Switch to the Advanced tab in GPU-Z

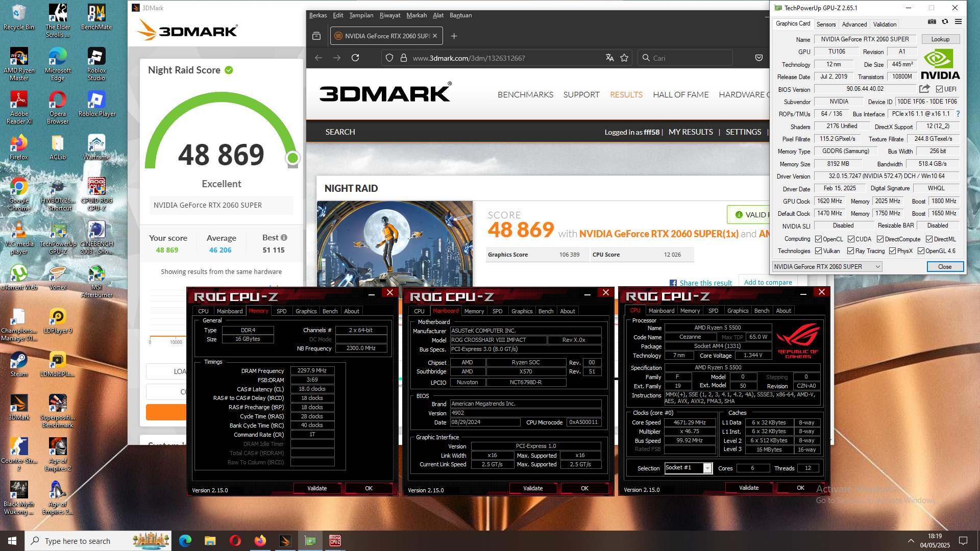pyautogui.click(x=854, y=24)
